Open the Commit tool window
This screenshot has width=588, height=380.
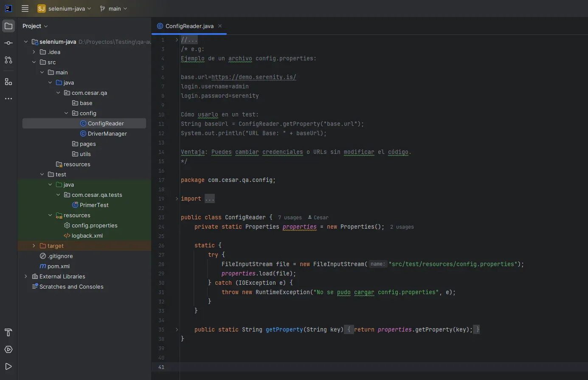[x=8, y=43]
